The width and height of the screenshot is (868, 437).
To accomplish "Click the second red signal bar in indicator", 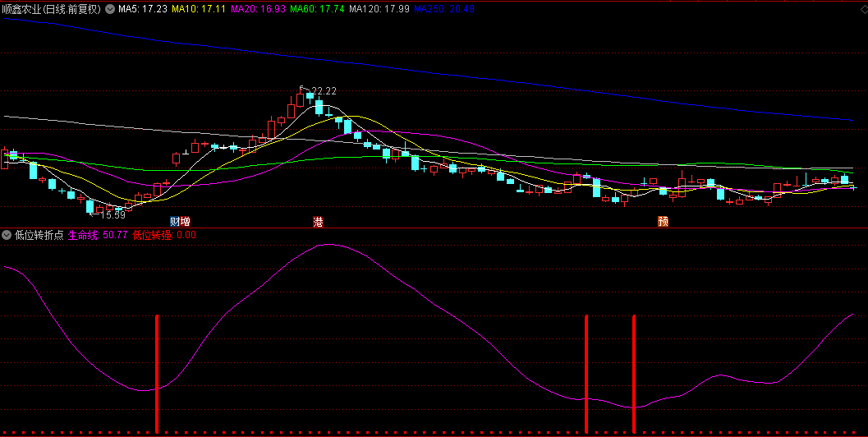I will (x=586, y=374).
